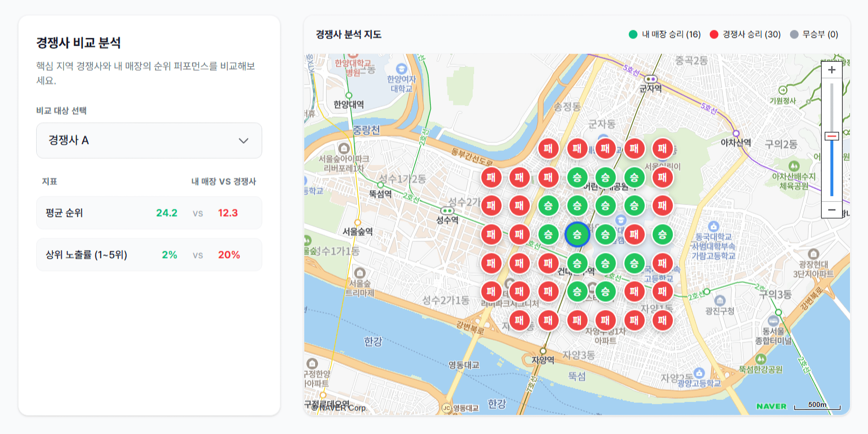The image size is (868, 434).
Task: Click the 아차산배수지 체육공원 park icon
Action: [x=794, y=166]
